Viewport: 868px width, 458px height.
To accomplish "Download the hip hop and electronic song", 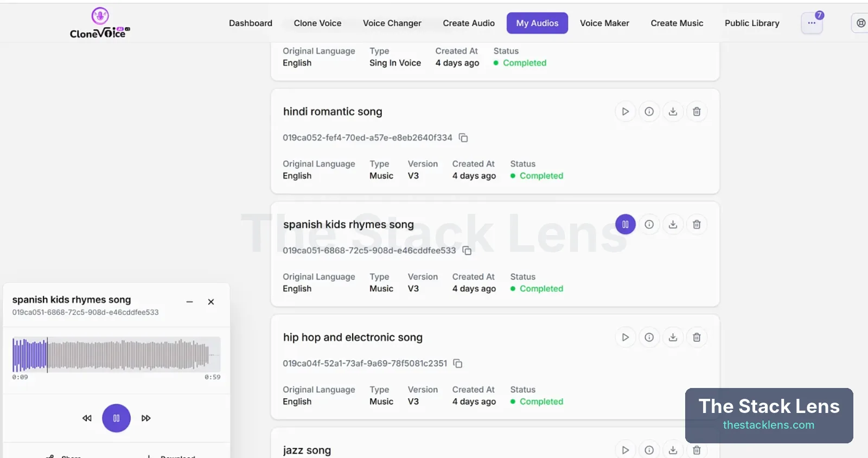I will pyautogui.click(x=673, y=338).
